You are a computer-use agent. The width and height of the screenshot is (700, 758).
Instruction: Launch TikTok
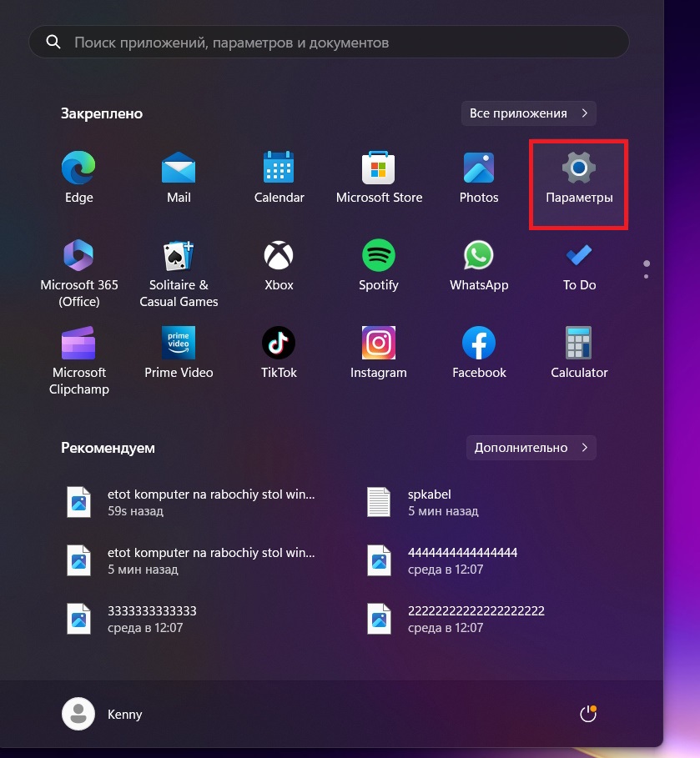(x=279, y=353)
